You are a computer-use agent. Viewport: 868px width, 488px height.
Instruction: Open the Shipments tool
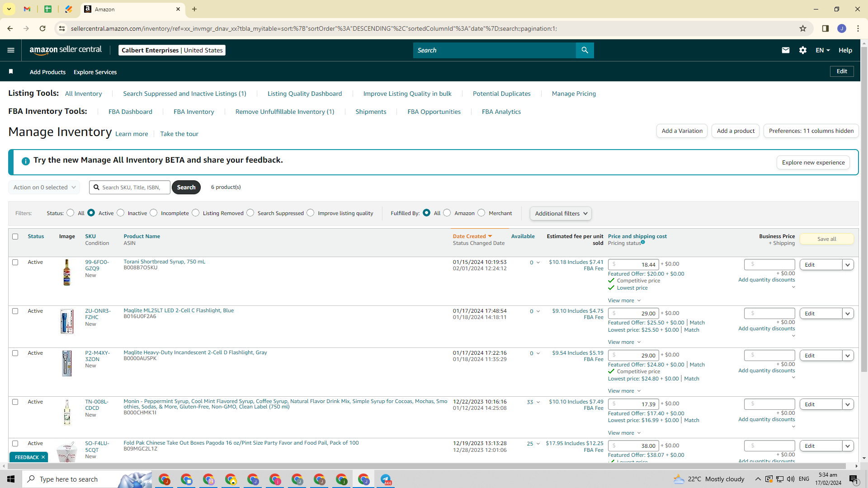point(371,112)
